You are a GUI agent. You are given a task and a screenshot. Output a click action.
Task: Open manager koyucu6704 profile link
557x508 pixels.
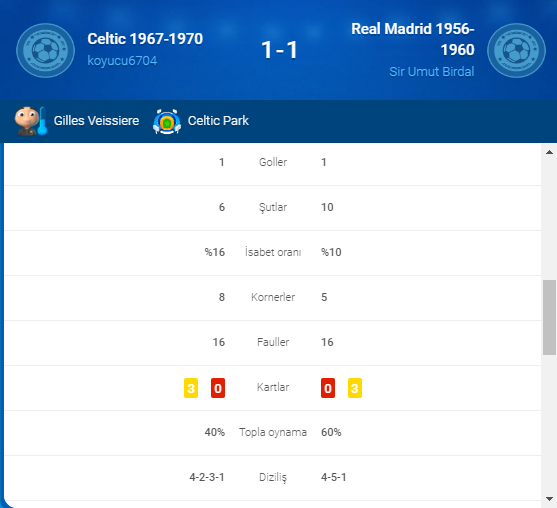pos(122,61)
